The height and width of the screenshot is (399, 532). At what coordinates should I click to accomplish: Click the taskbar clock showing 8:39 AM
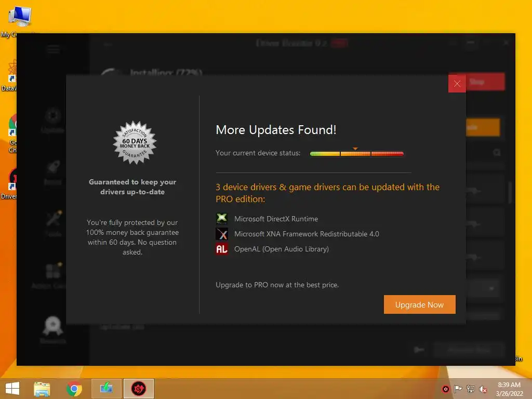tap(509, 389)
